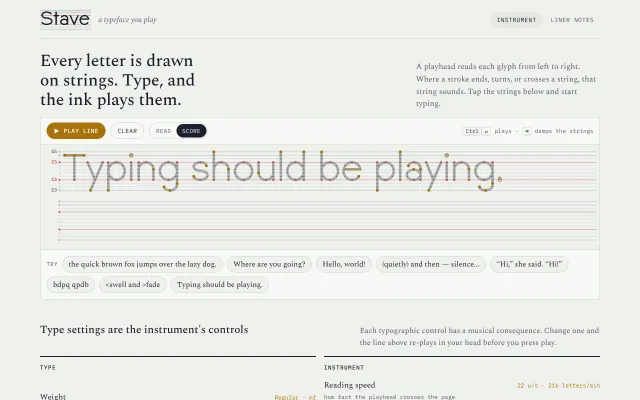Click the Reading speed label
640x400 pixels.
click(x=350, y=385)
